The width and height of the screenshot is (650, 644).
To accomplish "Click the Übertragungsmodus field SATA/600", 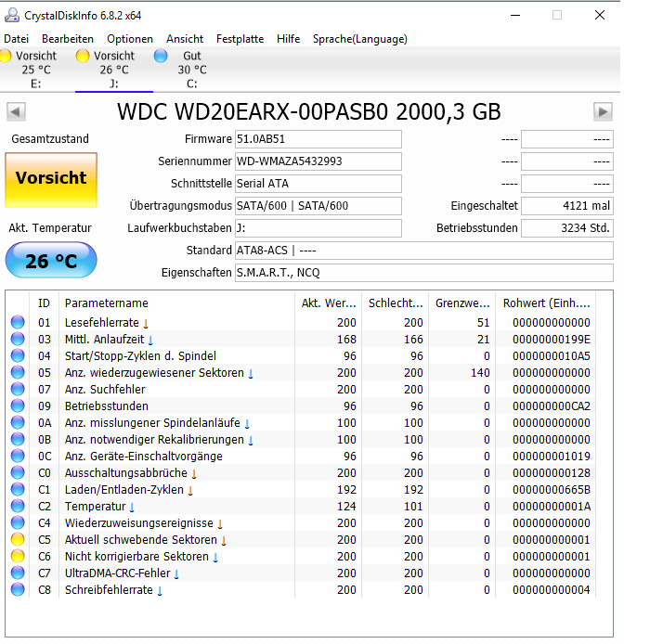I will pyautogui.click(x=318, y=206).
